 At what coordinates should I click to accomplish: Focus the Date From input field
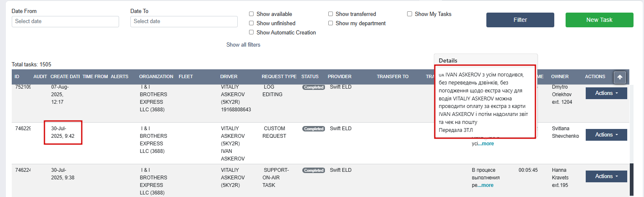(x=65, y=21)
